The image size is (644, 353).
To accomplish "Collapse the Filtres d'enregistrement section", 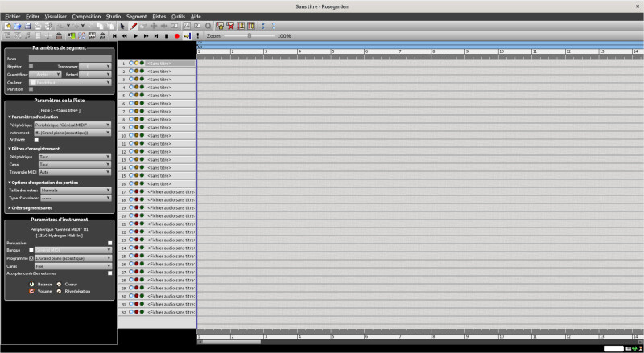I will 34,149.
